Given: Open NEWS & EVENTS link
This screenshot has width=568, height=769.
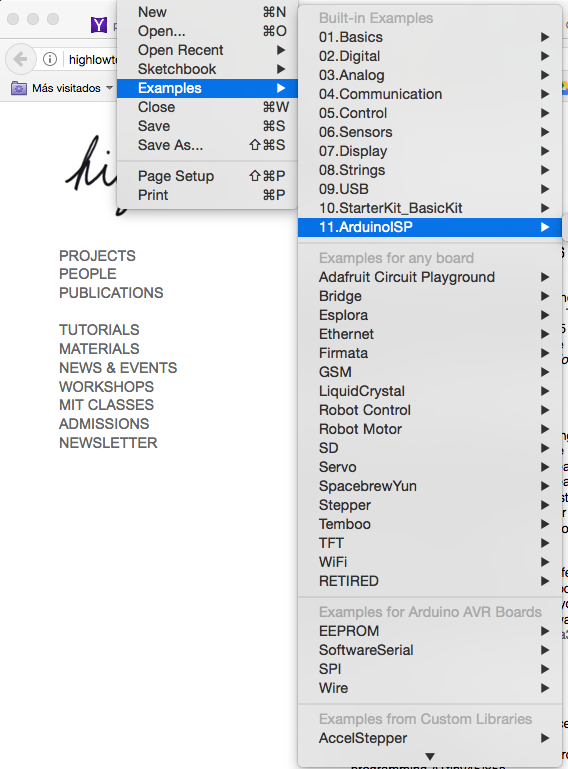Looking at the screenshot, I should click(118, 368).
